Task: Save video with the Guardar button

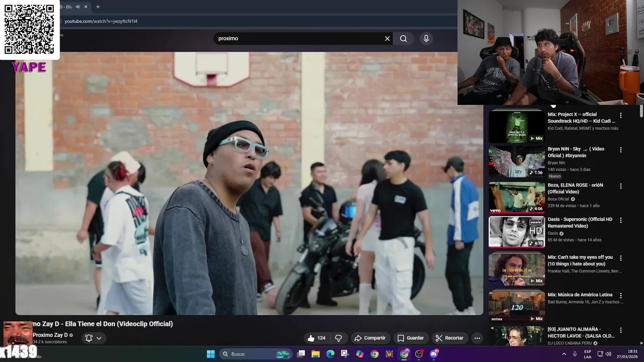Action: tap(411, 338)
